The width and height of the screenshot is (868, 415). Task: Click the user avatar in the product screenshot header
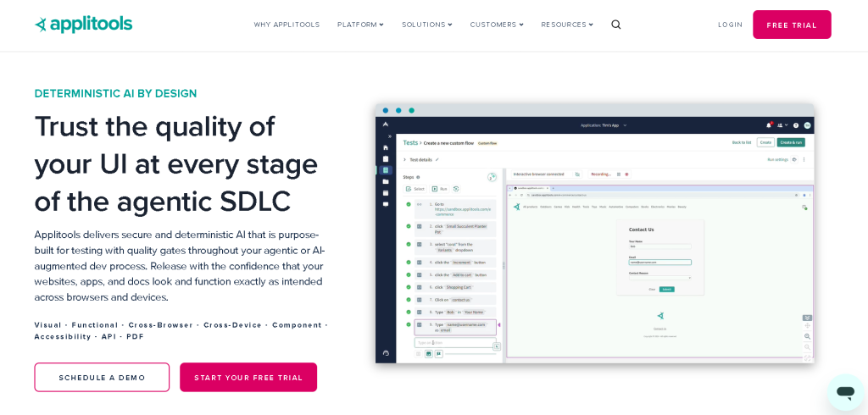[808, 125]
